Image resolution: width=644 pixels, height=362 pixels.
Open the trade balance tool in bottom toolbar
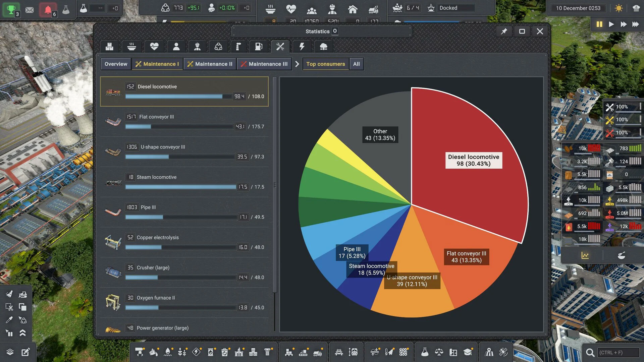click(439, 352)
